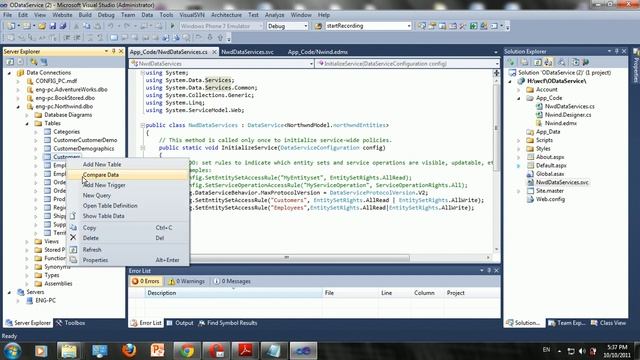Click PowerPoint icon in Windows taskbar
The image size is (640, 360).
(x=158, y=350)
